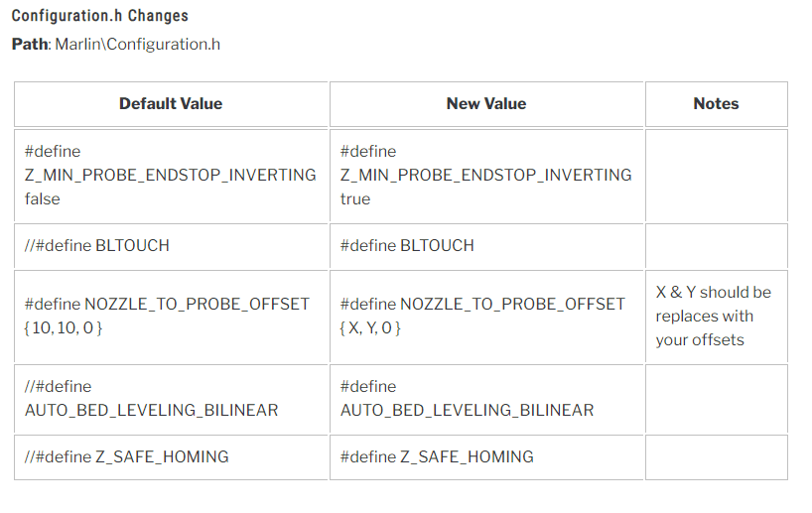Viewport: 812px width, 513px height.
Task: Click the bold Path label
Action: (x=30, y=45)
